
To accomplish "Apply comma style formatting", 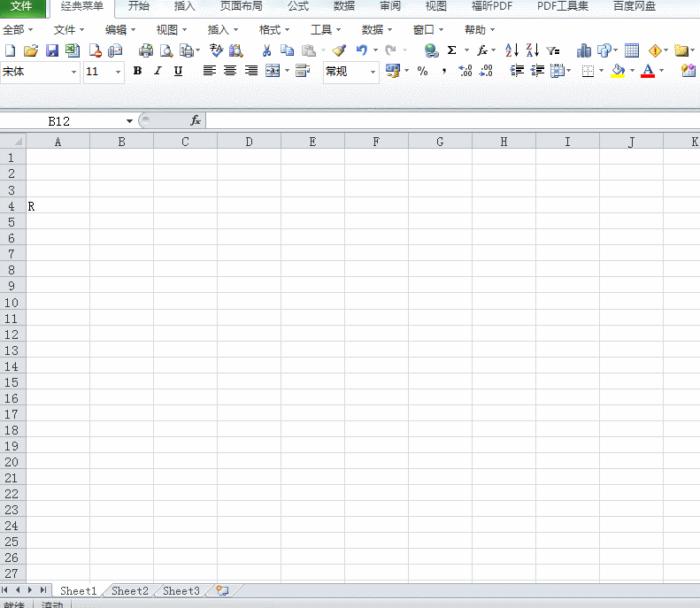I will pyautogui.click(x=443, y=71).
